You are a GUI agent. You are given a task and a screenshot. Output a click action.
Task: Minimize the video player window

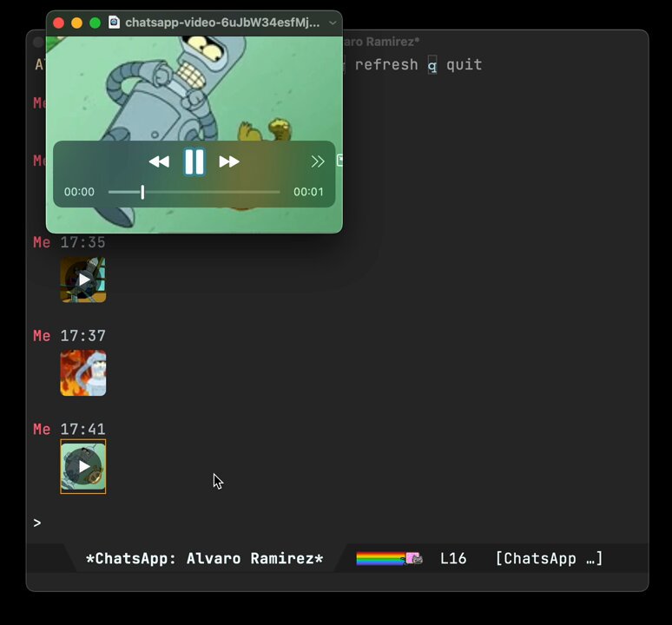tap(76, 23)
